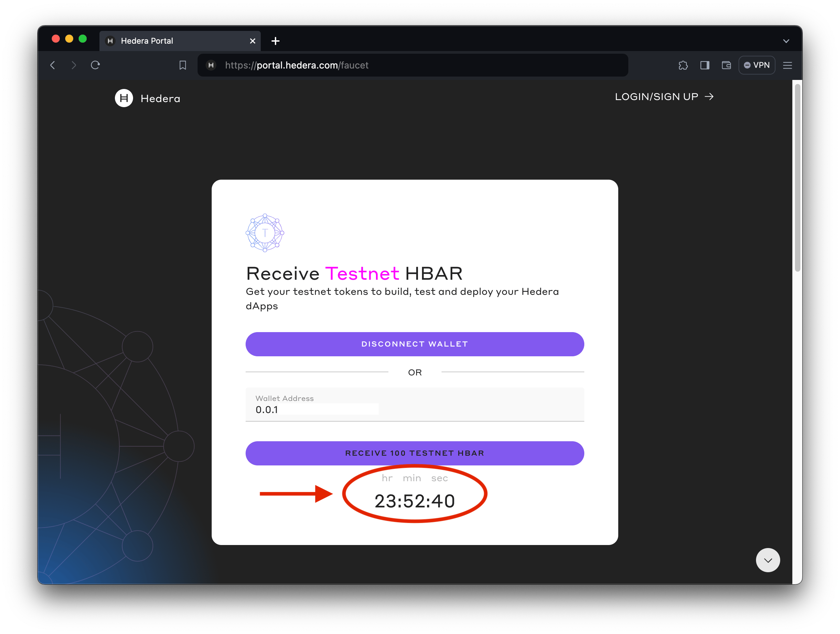This screenshot has height=634, width=840.
Task: Click the round scroll-down chevron button
Action: (768, 560)
